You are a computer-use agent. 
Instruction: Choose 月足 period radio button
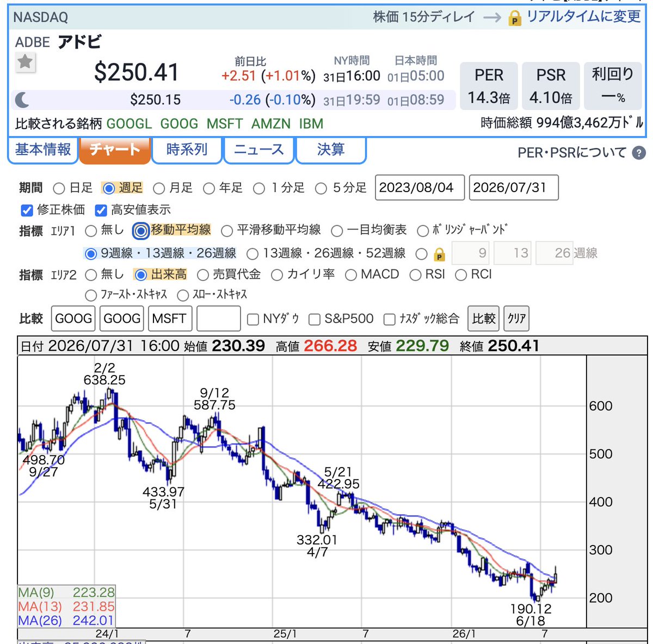click(x=159, y=188)
